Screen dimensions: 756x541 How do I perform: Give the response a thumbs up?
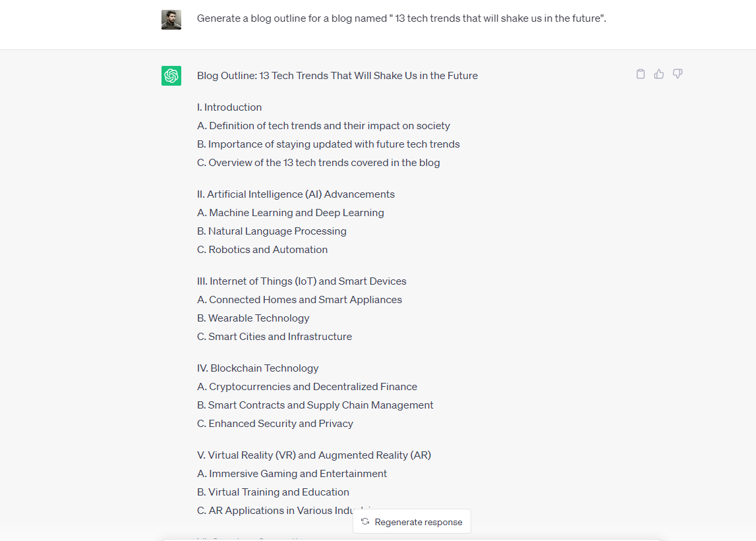pos(658,74)
